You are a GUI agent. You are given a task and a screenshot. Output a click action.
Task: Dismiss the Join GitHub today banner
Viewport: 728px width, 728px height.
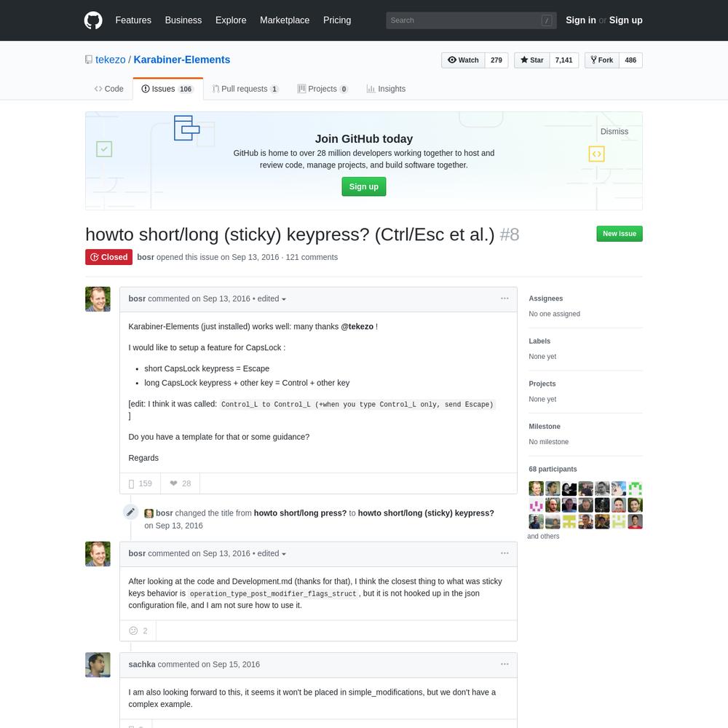614,132
